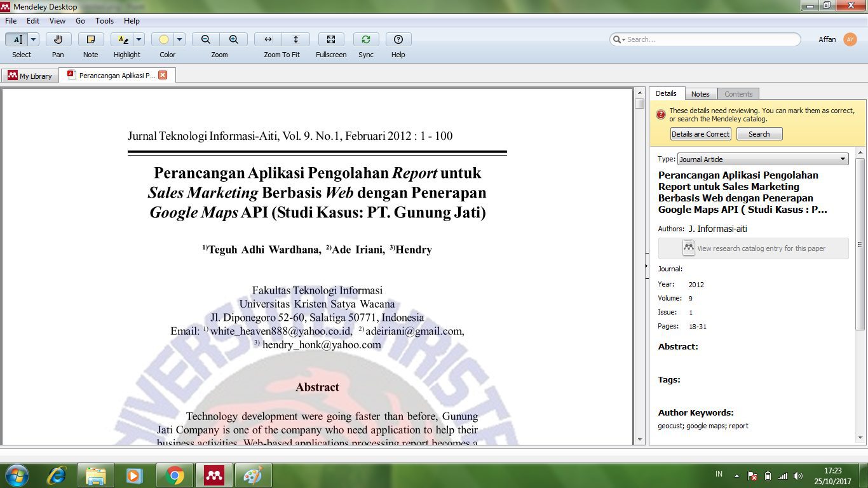Click Details are Correct button
Image resolution: width=868 pixels, height=488 pixels.
[700, 134]
